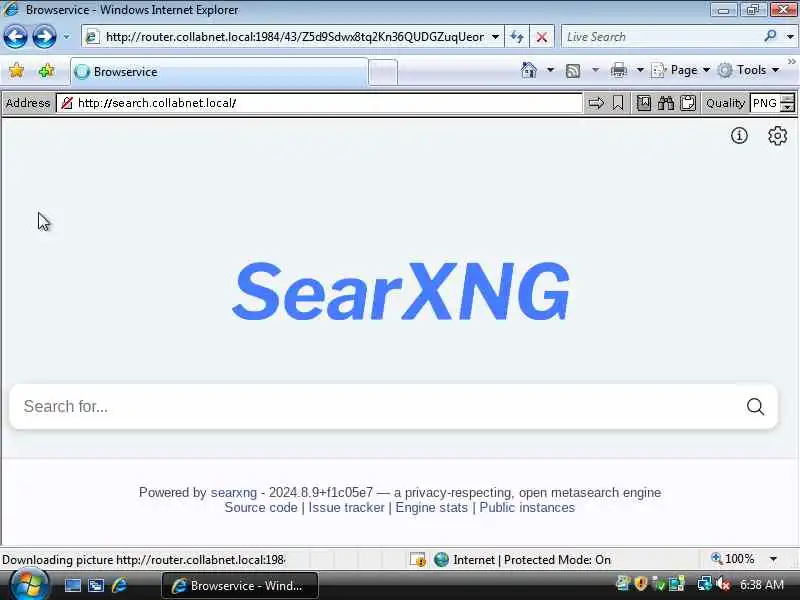Image resolution: width=800 pixels, height=600 pixels.
Task: Select the Browservice taskbar button
Action: (240, 586)
